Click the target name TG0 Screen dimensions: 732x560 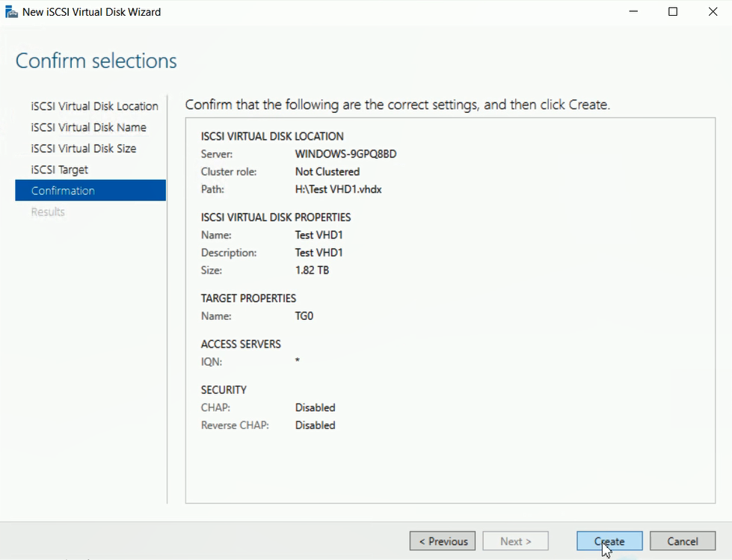(304, 316)
